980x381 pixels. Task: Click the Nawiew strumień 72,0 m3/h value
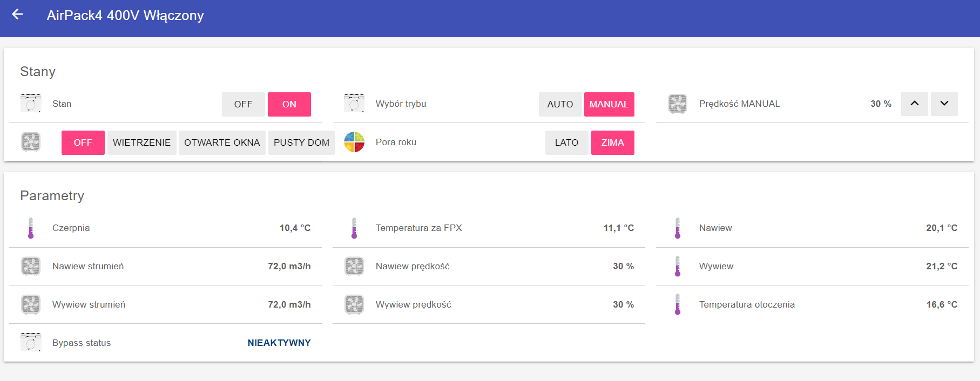coord(289,266)
